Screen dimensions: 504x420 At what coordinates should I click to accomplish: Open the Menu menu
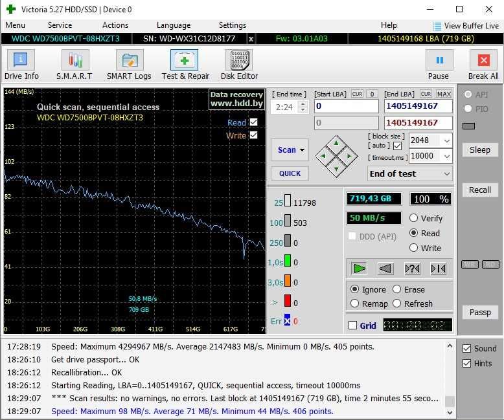15,25
